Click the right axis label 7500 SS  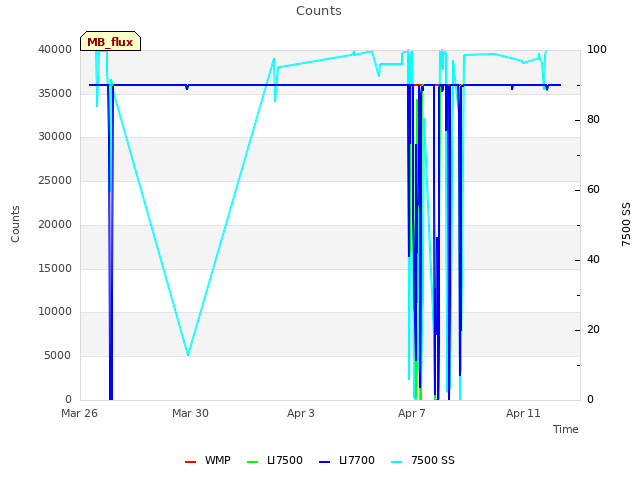coord(626,224)
